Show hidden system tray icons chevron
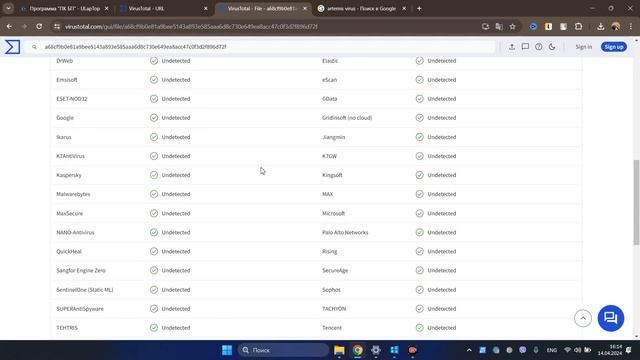This screenshot has height=360, width=640. click(x=469, y=350)
